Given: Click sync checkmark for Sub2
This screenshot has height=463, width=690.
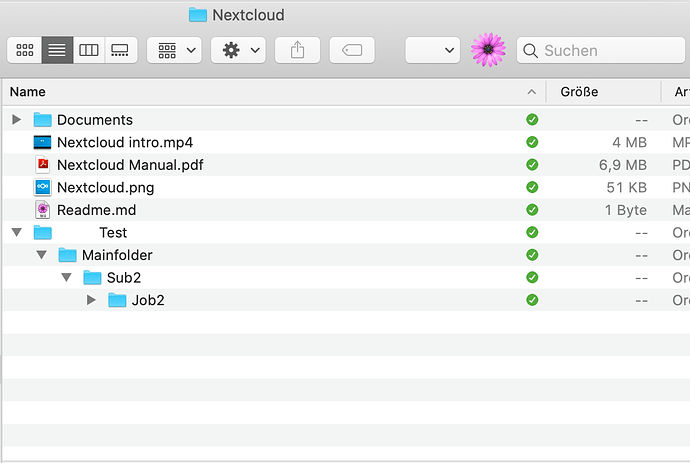Looking at the screenshot, I should [x=532, y=277].
